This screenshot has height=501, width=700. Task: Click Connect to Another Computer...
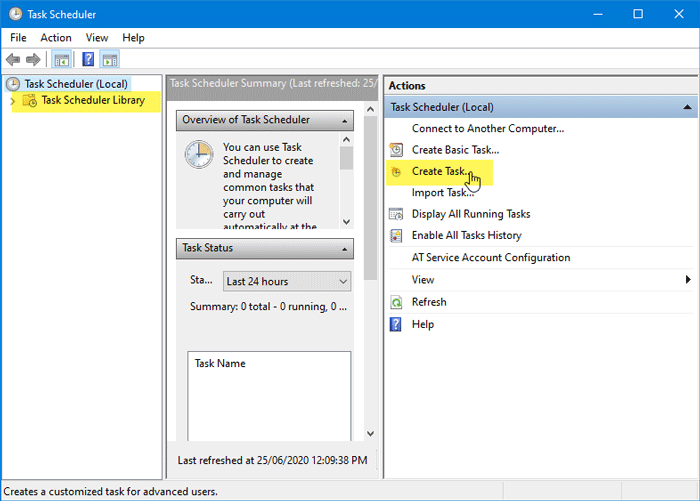[x=488, y=129]
